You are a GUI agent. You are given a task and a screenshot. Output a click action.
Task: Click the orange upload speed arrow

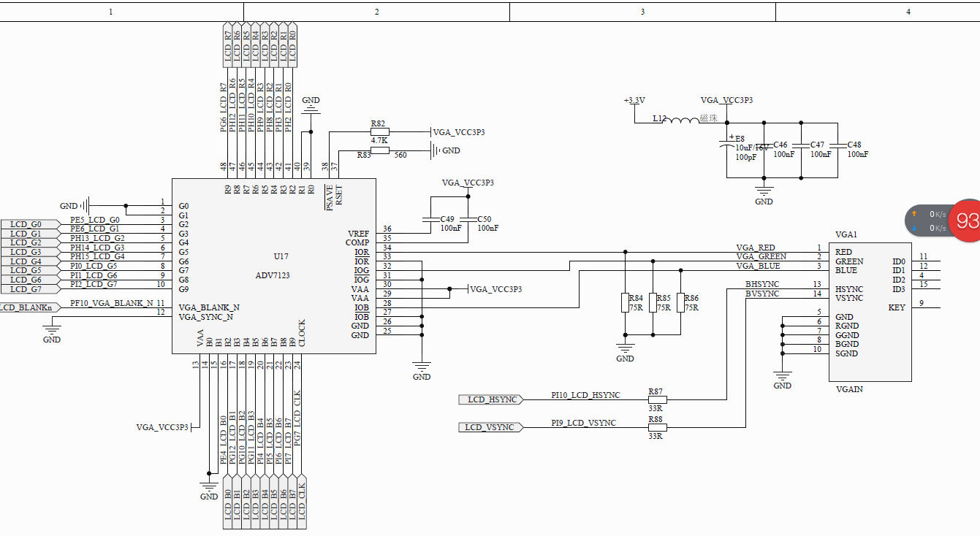(x=915, y=214)
